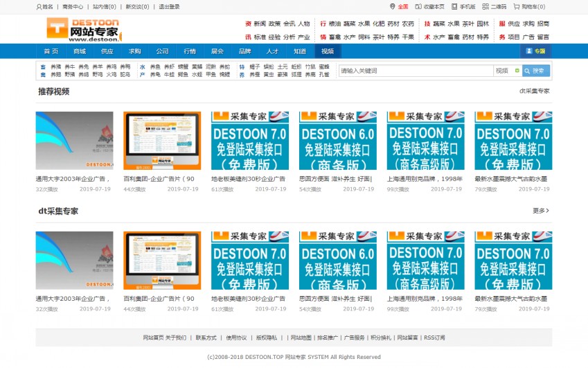Open DESTOON 7.0 商务高级版 thumbnail under 推荐视频
Image resolution: width=588 pixels, height=368 pixels.
(x=426, y=141)
